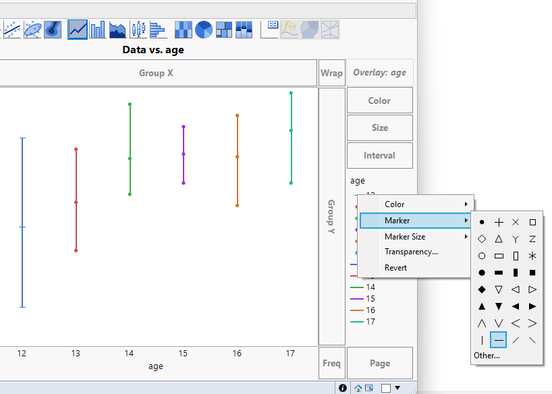This screenshot has width=552, height=394.
Task: Toggle the highlighted Line chart type icon
Action: [77, 30]
